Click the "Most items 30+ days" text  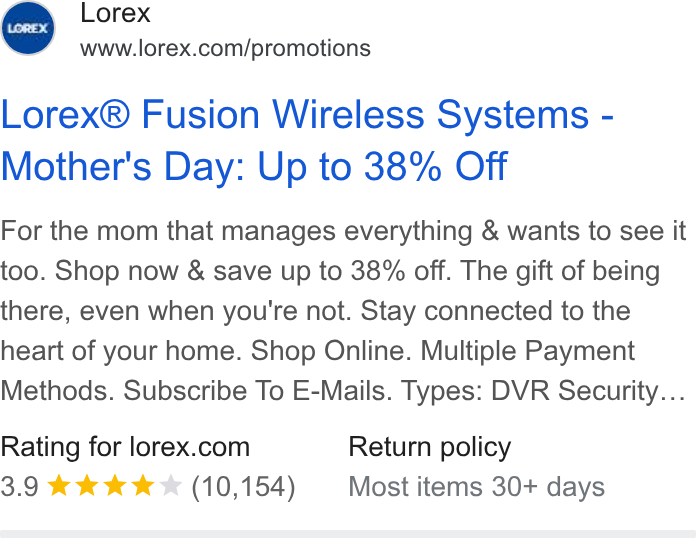(476, 487)
